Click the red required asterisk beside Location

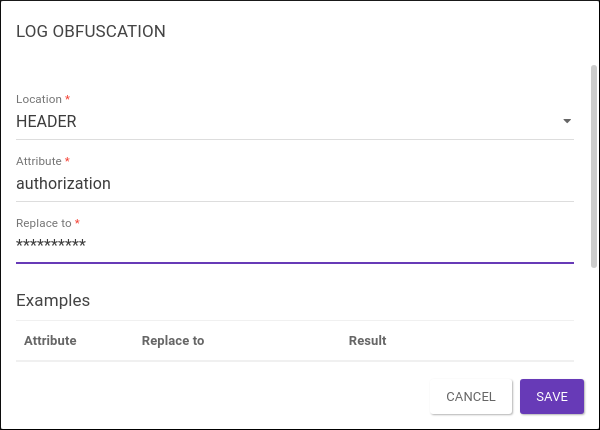click(68, 99)
